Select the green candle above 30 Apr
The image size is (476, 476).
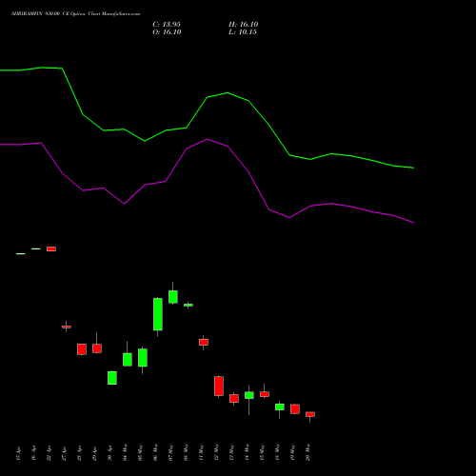coord(112,378)
